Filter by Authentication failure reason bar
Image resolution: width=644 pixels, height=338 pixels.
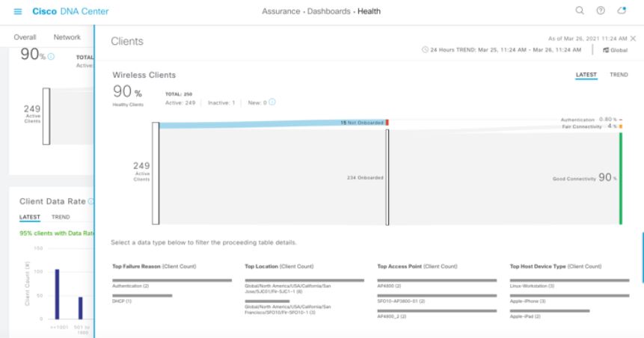point(171,280)
